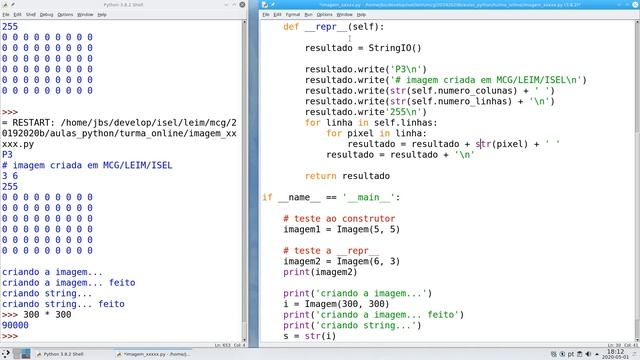The height and width of the screenshot is (360, 640).
Task: Click the first system tray icon left of pt
Action: (x=553, y=354)
